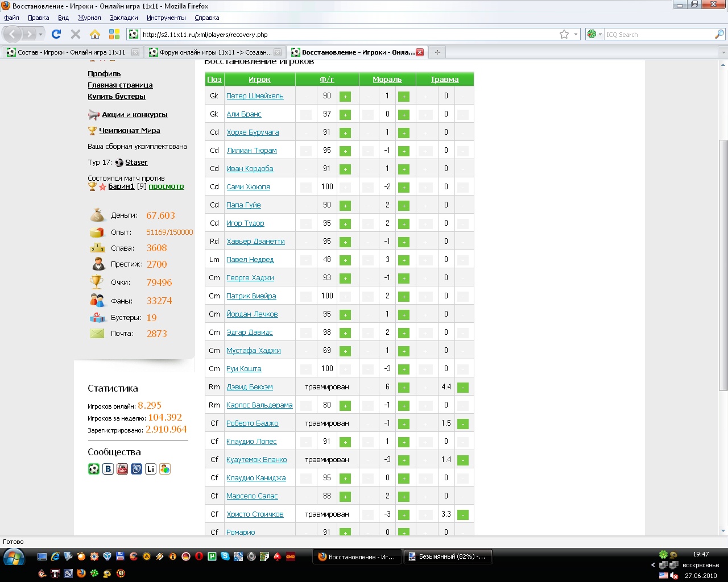Image resolution: width=728 pixels, height=582 pixels.
Task: Click the volume icon in system tray
Action: tap(675, 576)
